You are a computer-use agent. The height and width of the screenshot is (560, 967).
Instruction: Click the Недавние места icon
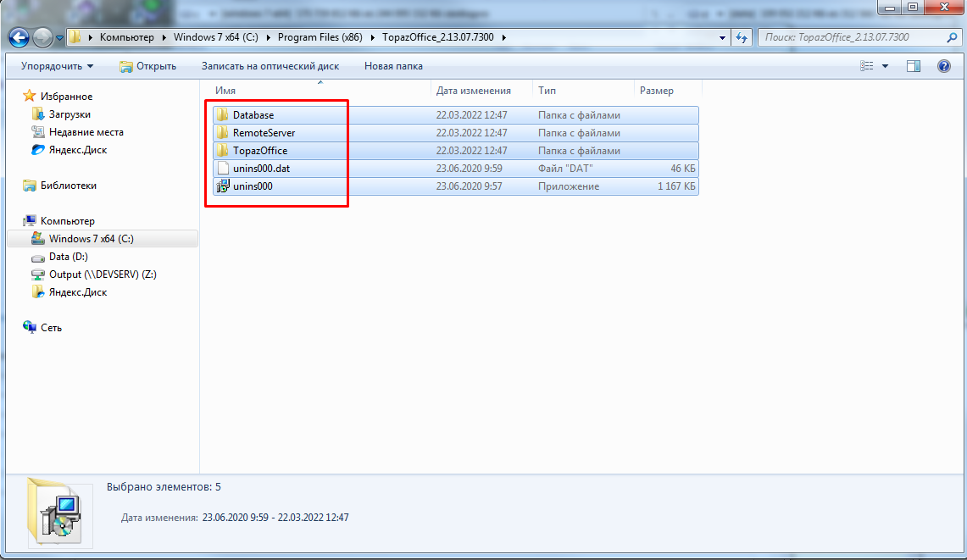37,132
